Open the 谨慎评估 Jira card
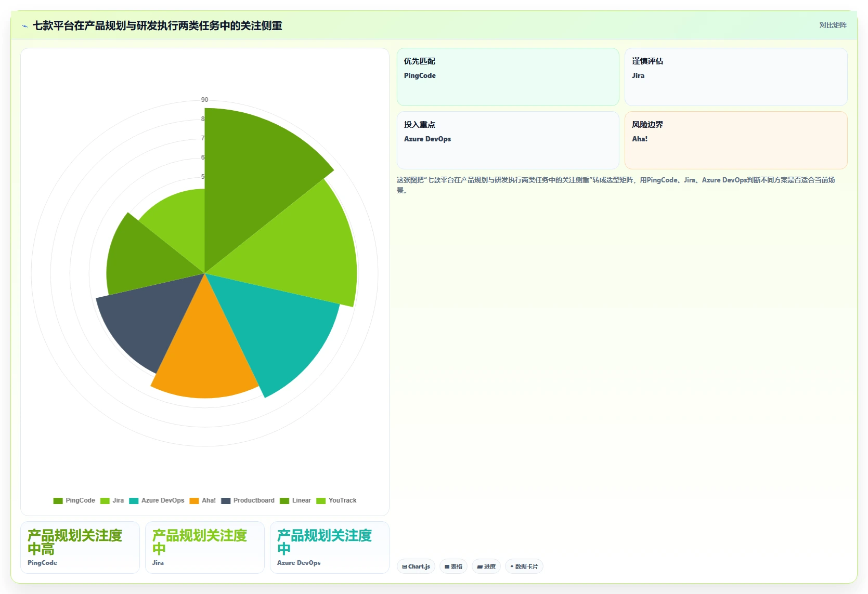 pos(736,77)
